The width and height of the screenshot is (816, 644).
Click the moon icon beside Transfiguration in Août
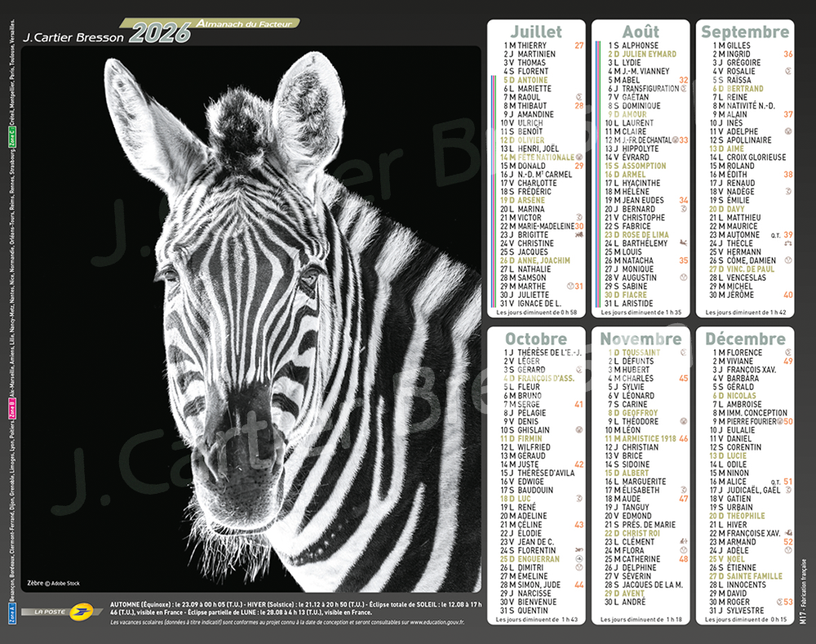pos(683,88)
